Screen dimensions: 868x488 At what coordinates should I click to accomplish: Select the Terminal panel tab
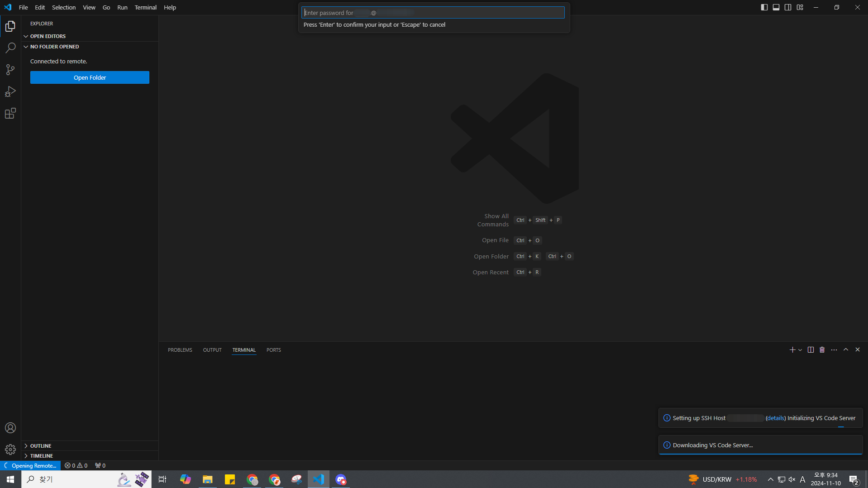244,350
